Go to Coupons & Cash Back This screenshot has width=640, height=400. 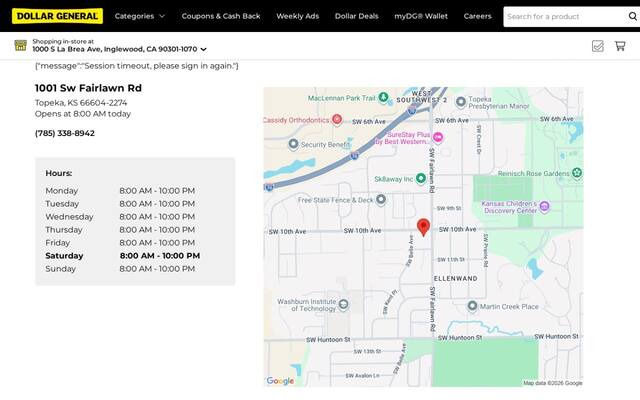point(221,16)
